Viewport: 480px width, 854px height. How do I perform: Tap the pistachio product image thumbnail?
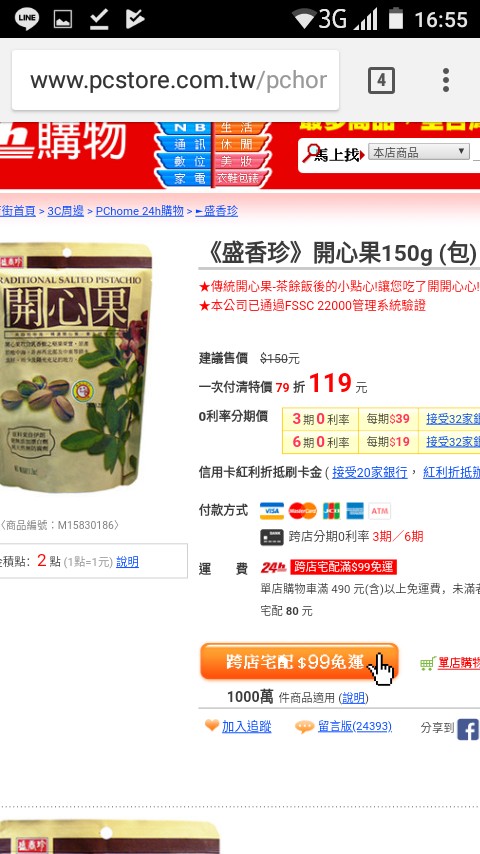pyautogui.click(x=76, y=368)
